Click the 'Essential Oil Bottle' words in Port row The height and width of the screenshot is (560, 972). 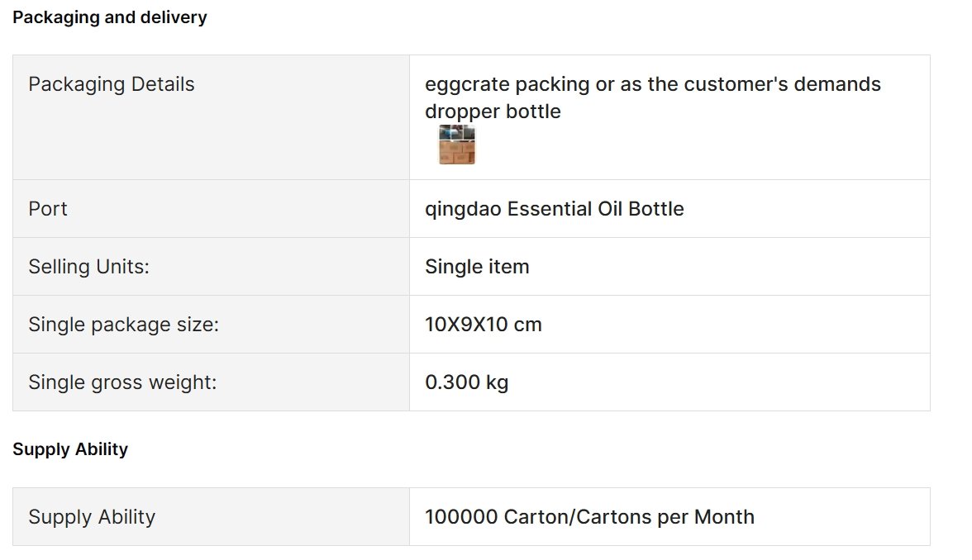coord(595,209)
